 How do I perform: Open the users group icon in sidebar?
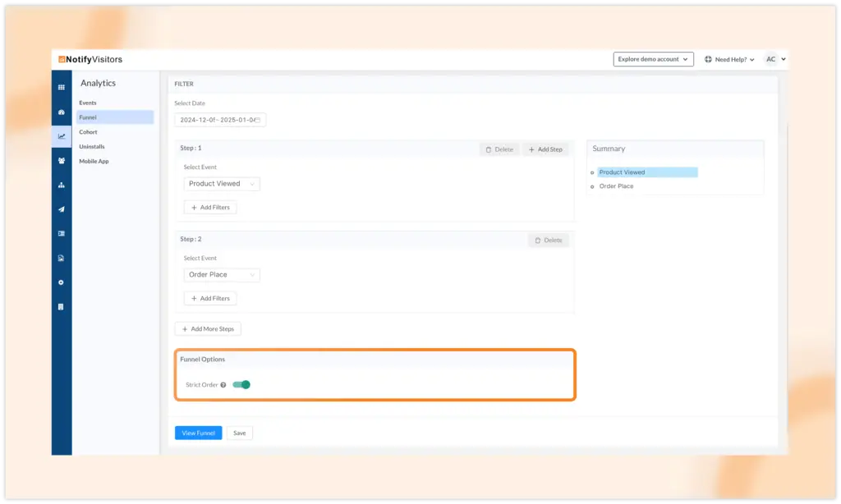click(x=61, y=161)
